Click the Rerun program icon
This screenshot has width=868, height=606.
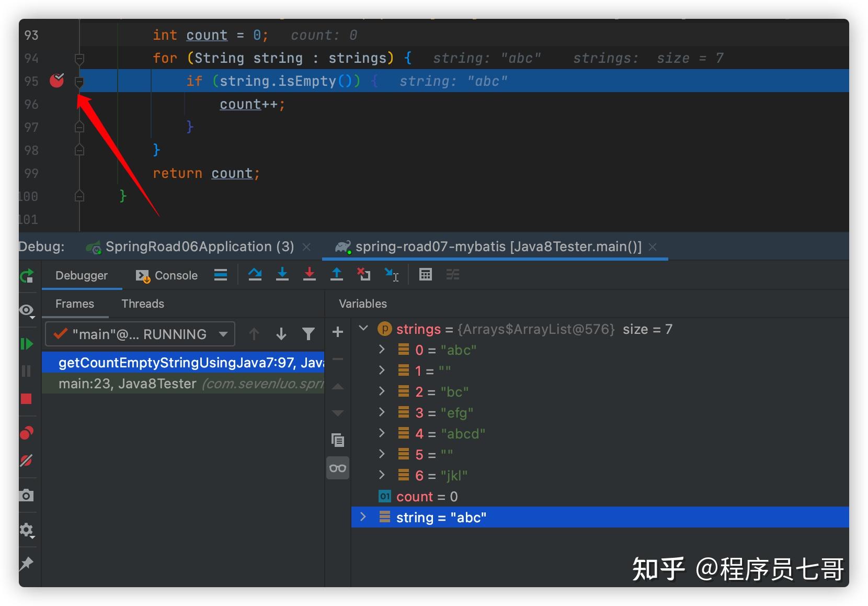(27, 276)
